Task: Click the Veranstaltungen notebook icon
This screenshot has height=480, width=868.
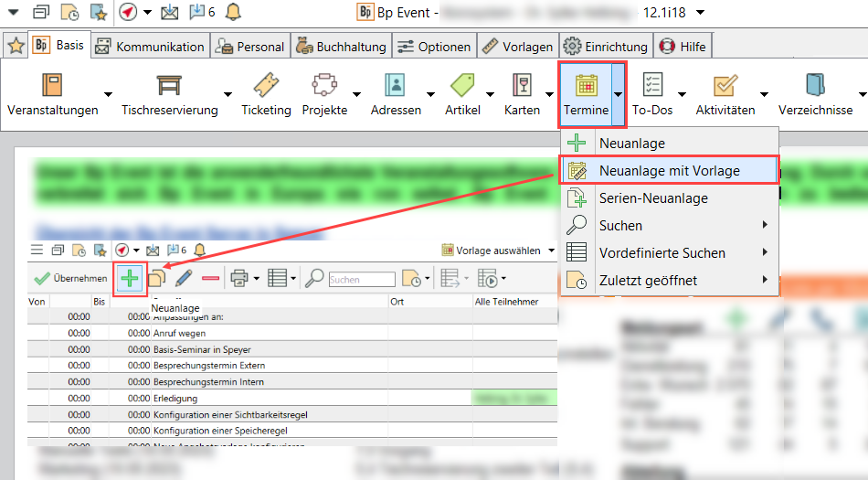Action: point(52,86)
